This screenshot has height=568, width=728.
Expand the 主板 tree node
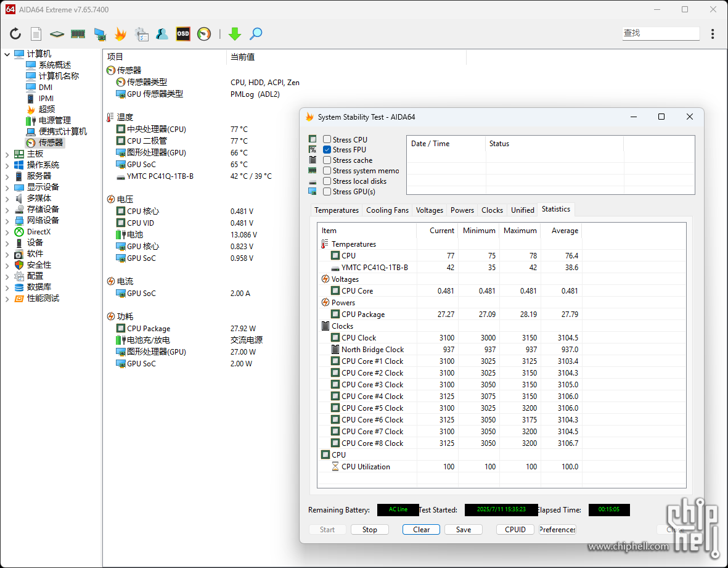7,154
